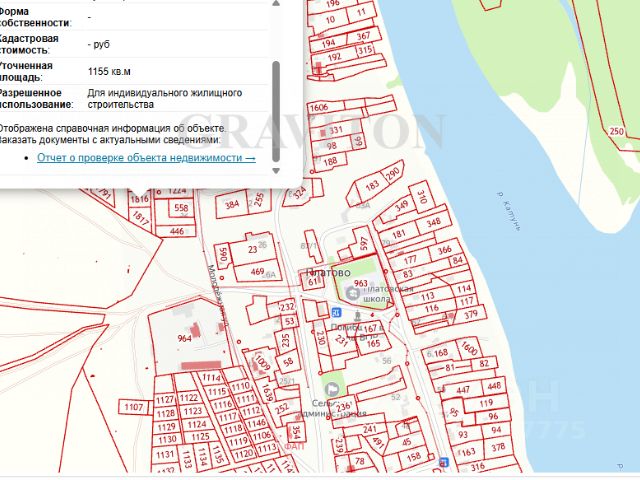Select parcel 378
640x480 pixels.
pos(498,447)
